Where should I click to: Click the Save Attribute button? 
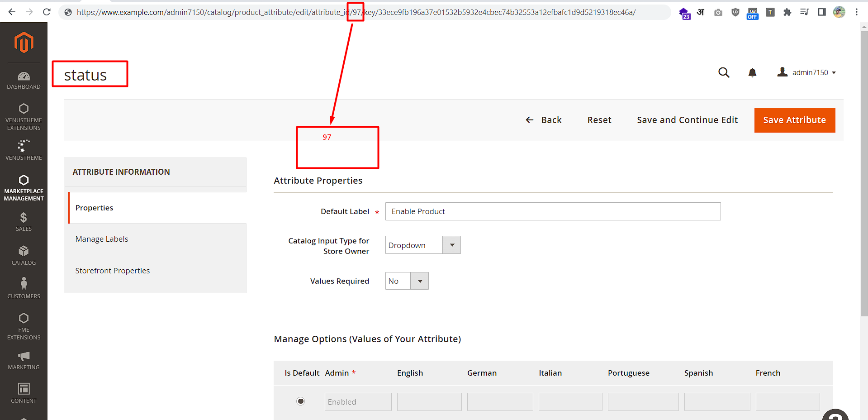pos(794,120)
